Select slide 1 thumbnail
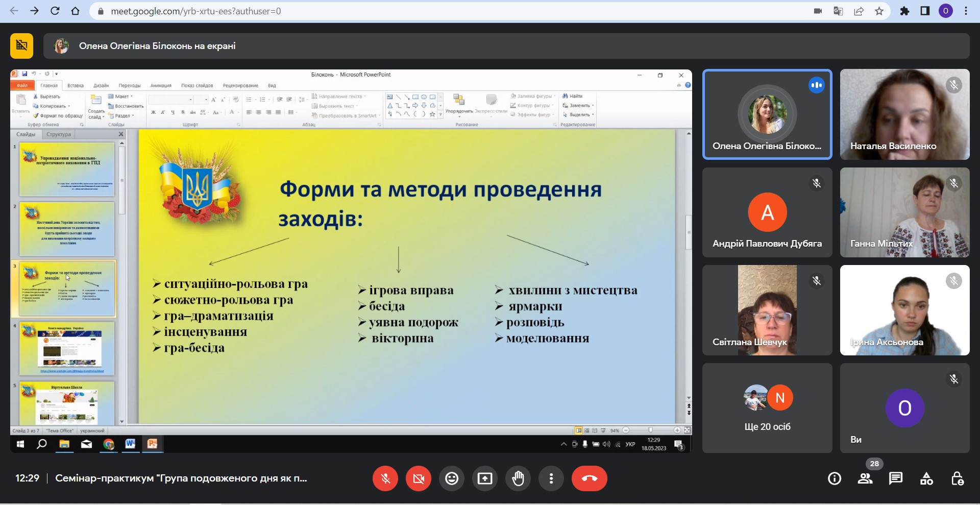 67,169
